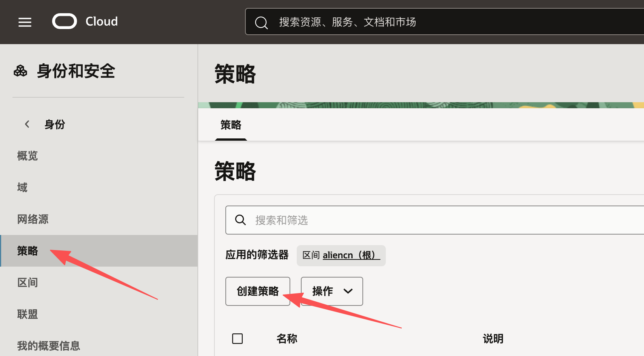Click the magnifier icon in 搜索和筛选 box
Image resolution: width=644 pixels, height=356 pixels.
coord(240,220)
